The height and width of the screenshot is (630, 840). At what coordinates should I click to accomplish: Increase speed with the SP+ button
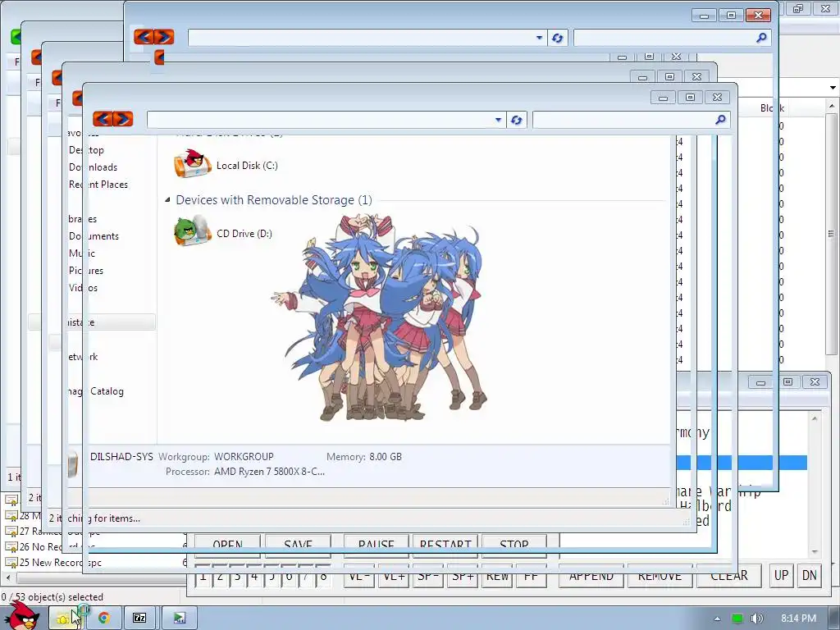tap(463, 576)
